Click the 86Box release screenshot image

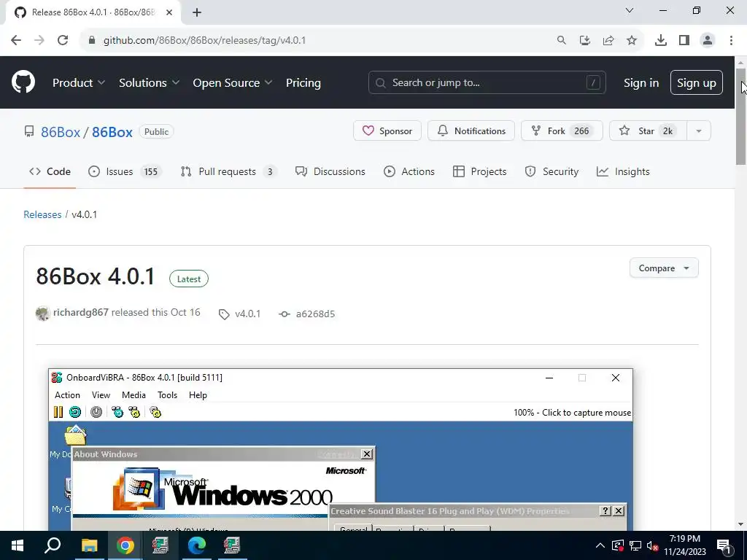341,449
